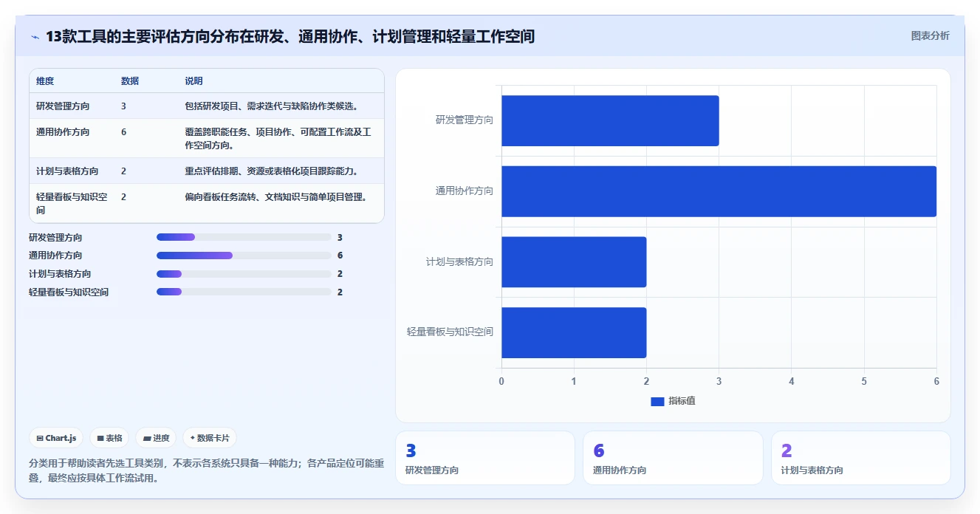Click the 研发管理方向 chart bar
This screenshot has height=514, width=980.
pos(610,120)
